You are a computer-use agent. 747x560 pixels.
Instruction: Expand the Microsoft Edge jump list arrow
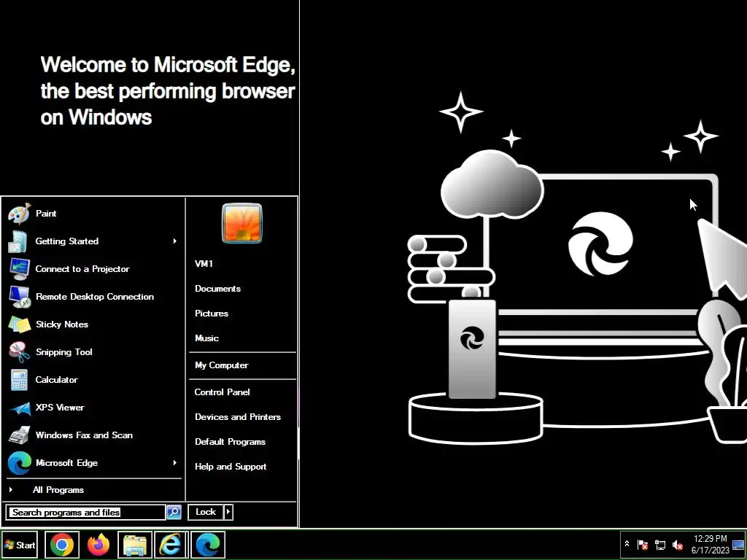[x=175, y=463]
